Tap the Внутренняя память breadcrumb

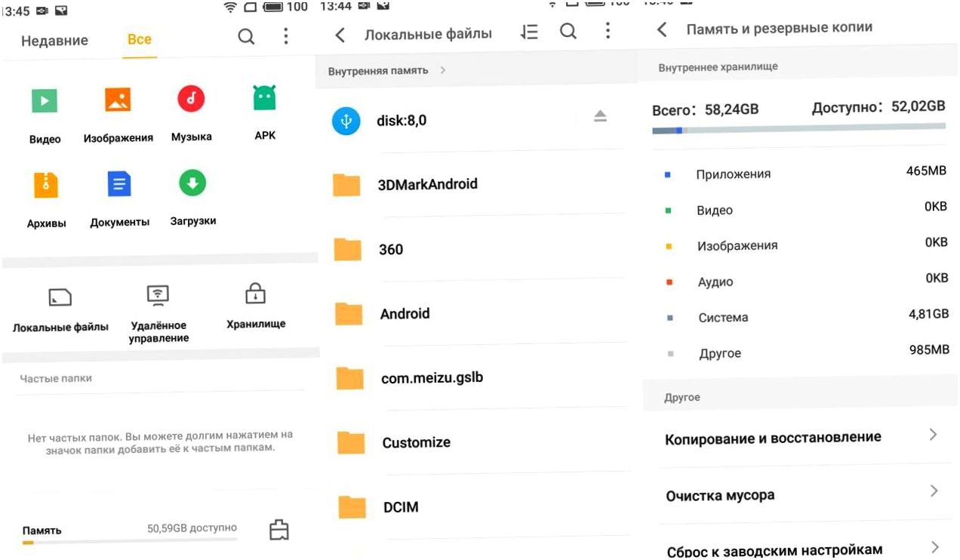tap(378, 71)
